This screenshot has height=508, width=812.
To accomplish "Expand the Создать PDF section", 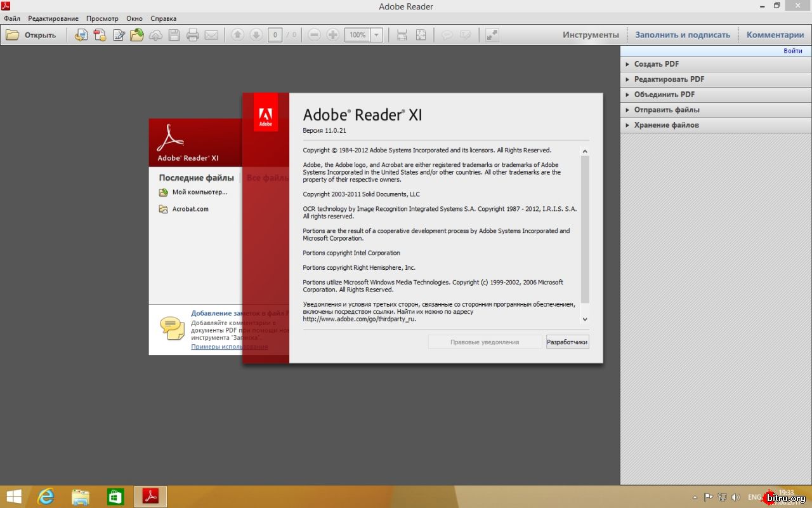I will point(716,64).
